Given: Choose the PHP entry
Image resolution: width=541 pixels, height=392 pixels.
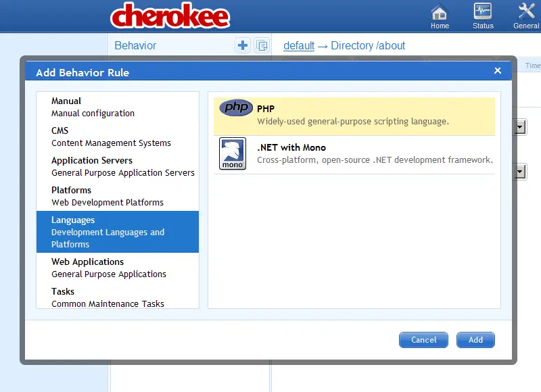Looking at the screenshot, I should click(354, 116).
